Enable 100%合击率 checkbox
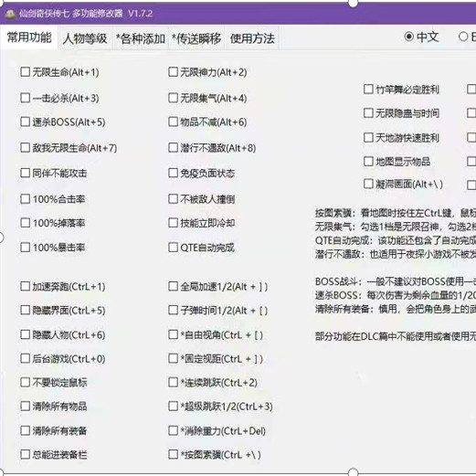 pyautogui.click(x=25, y=199)
